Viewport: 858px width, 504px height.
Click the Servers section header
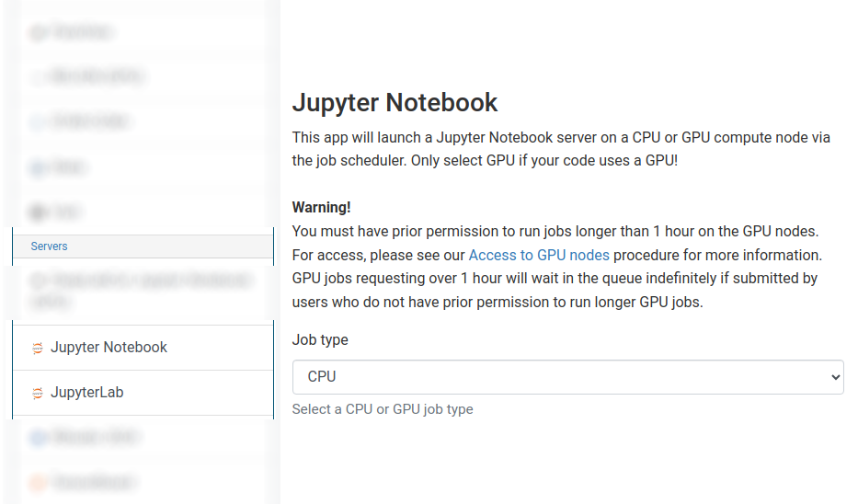click(x=143, y=246)
